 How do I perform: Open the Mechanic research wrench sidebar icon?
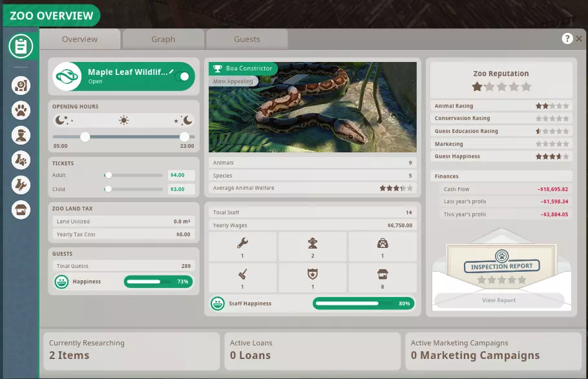[x=21, y=185]
